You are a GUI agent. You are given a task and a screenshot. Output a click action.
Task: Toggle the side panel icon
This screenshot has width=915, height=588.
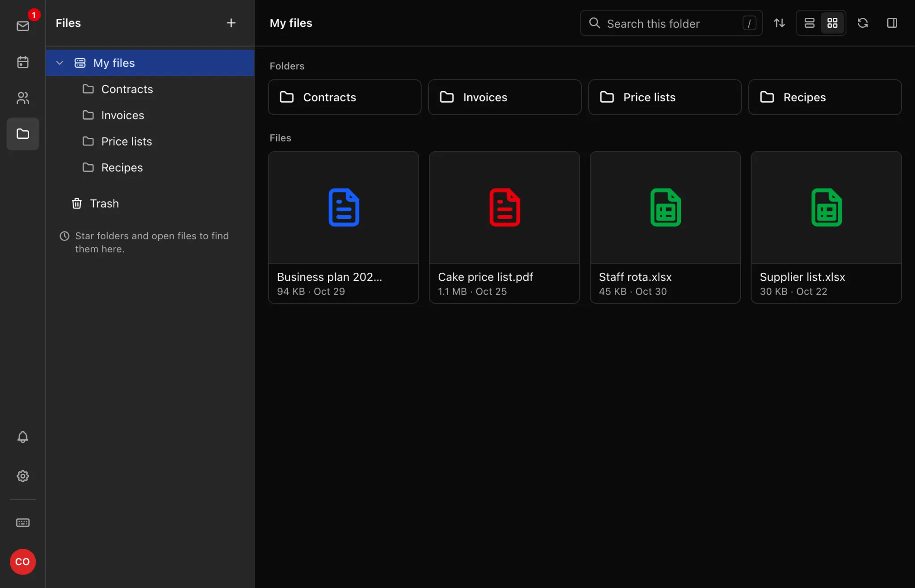[892, 23]
